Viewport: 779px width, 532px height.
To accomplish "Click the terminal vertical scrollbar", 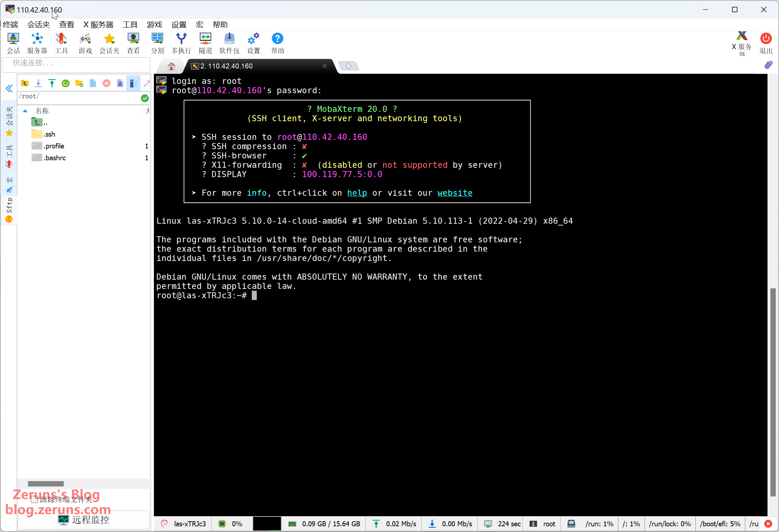I will coord(773,392).
